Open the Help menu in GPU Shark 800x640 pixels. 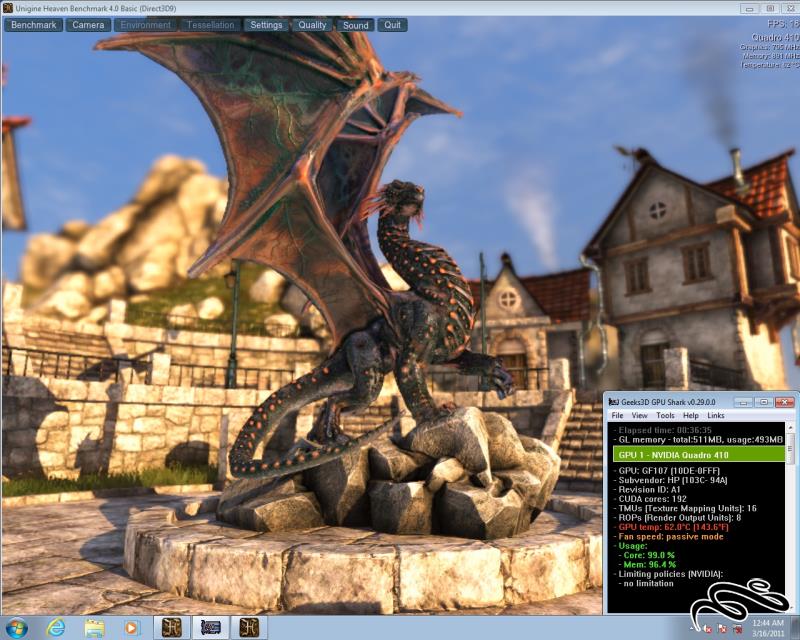pyautogui.click(x=691, y=415)
